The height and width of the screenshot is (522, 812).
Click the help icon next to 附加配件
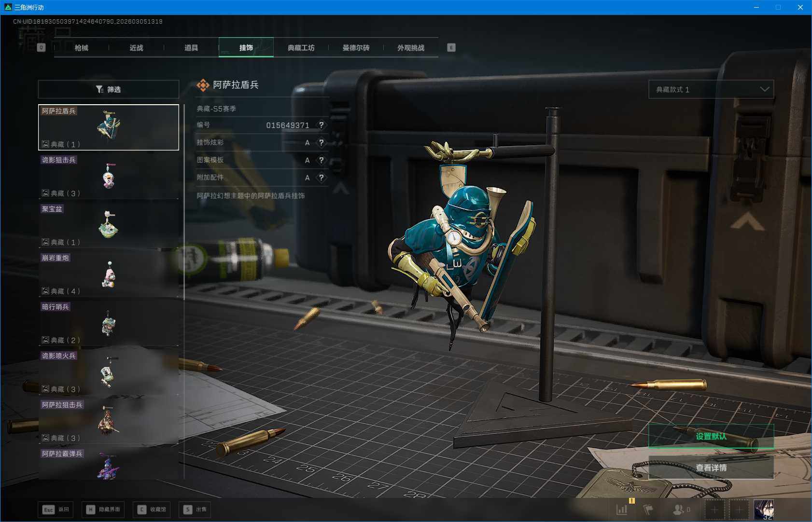point(322,178)
